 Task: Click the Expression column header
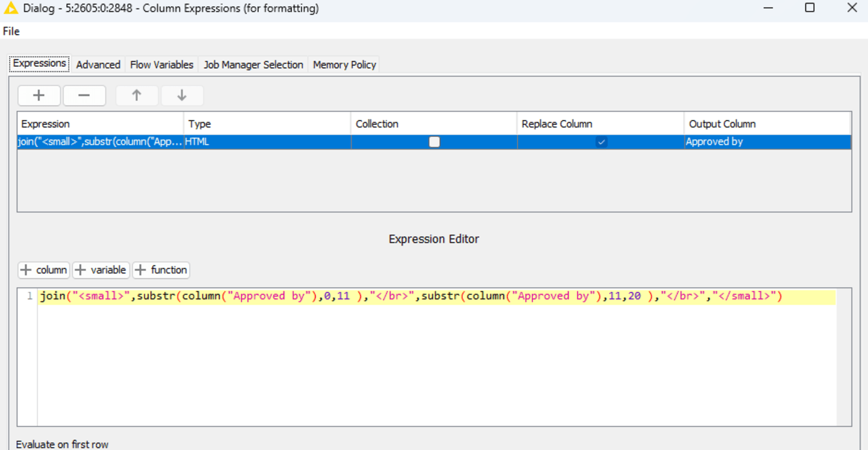click(100, 124)
